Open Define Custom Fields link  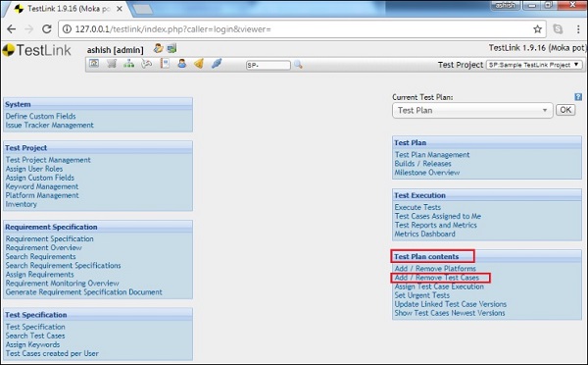(40, 116)
